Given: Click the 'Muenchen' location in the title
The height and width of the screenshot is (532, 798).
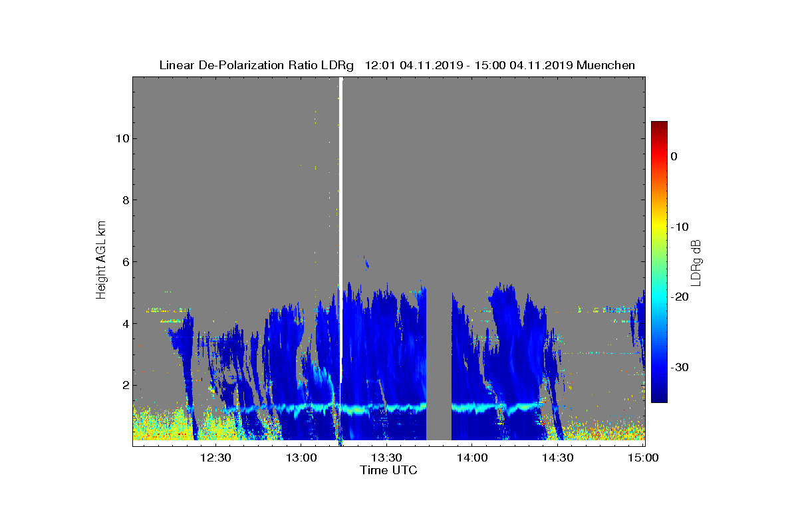Looking at the screenshot, I should click(606, 65).
